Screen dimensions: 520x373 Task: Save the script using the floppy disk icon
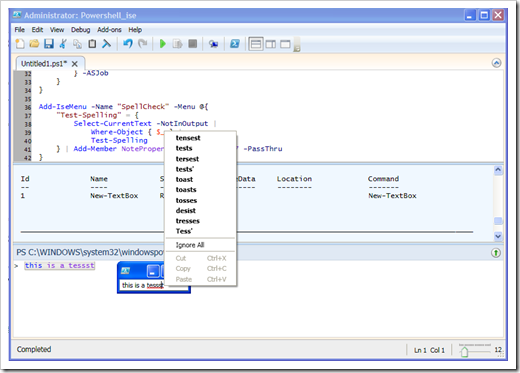point(49,44)
